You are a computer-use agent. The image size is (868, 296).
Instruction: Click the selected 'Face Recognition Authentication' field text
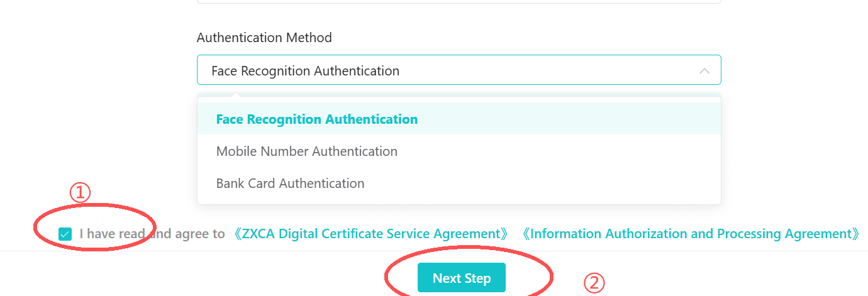click(305, 71)
